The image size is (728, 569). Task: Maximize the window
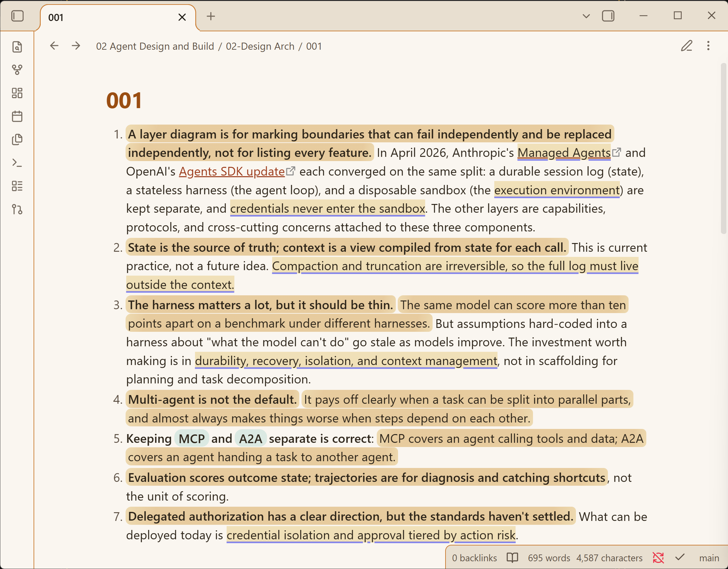(677, 16)
